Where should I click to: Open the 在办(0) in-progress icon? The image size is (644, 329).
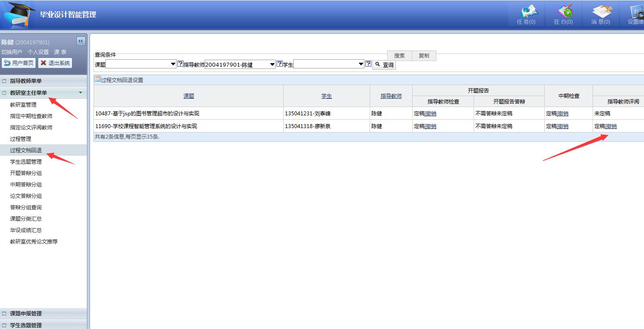coord(564,14)
